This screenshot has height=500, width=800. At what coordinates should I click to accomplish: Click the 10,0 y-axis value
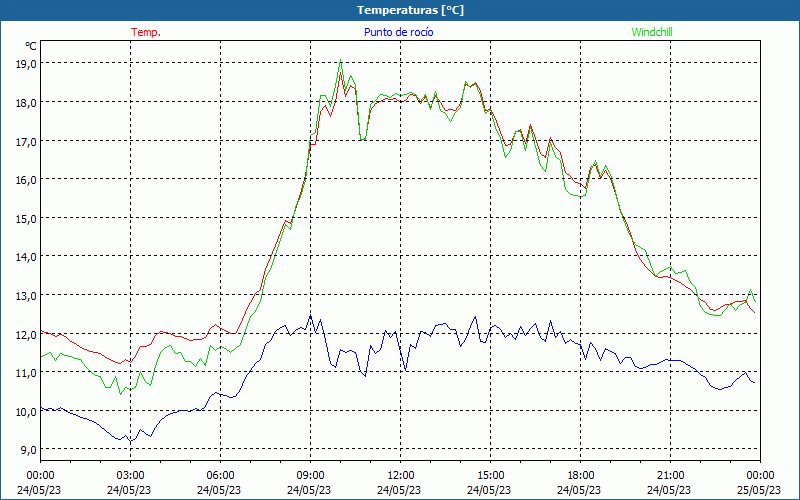(x=26, y=411)
